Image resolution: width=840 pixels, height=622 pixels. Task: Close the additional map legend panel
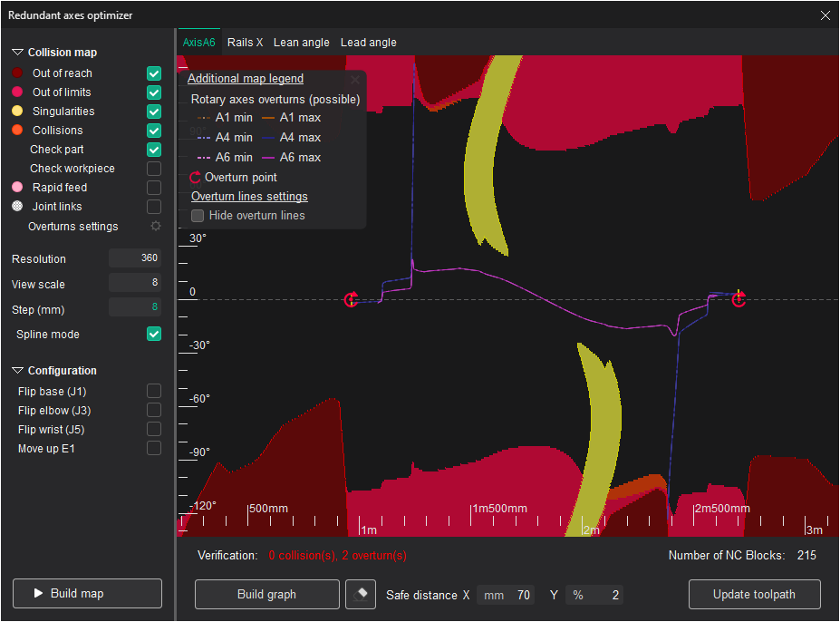click(355, 80)
